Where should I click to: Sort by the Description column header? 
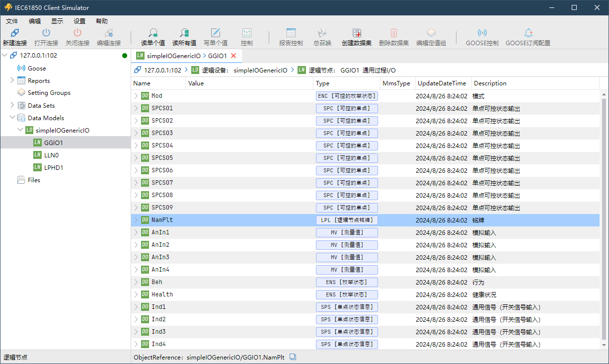click(535, 83)
